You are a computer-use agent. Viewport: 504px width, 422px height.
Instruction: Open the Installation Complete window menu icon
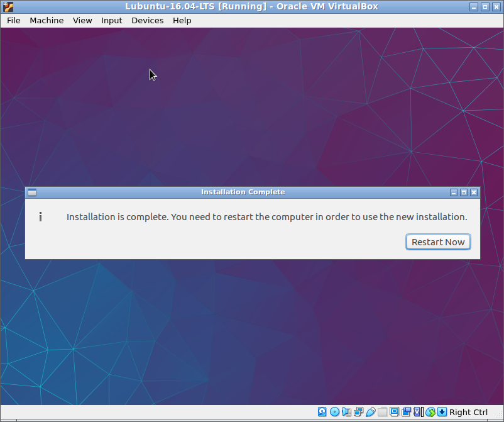[32, 192]
